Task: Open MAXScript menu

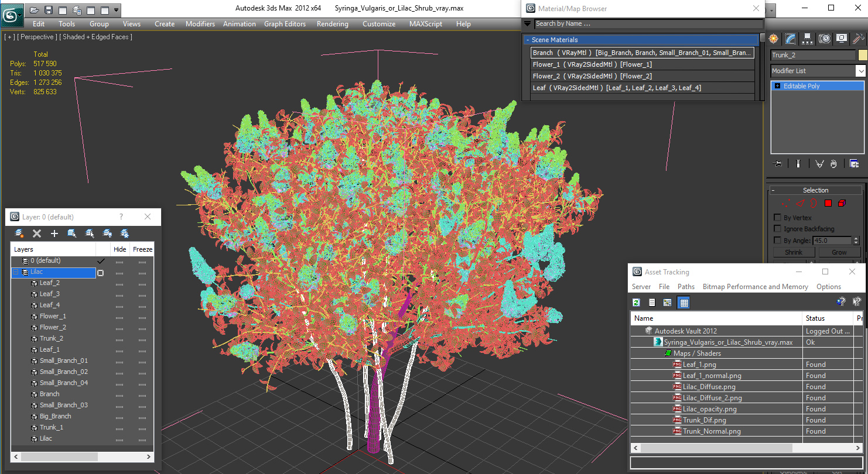Action: click(x=426, y=24)
